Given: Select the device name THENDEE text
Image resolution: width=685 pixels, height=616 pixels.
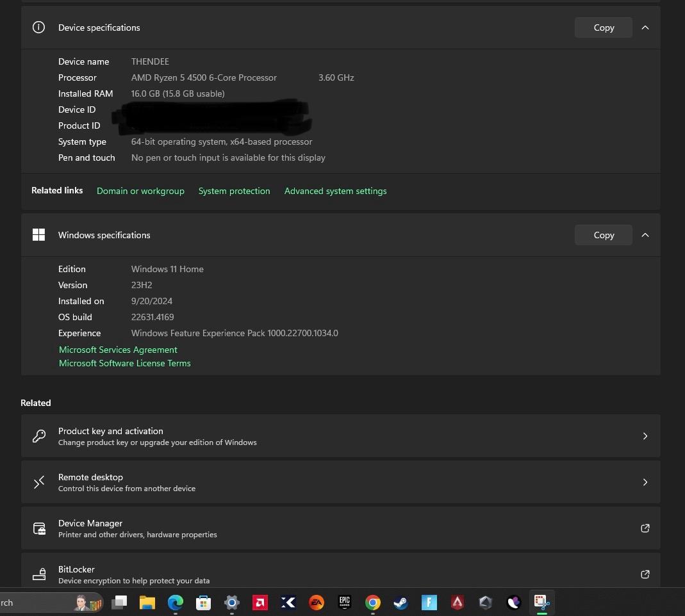Looking at the screenshot, I should point(150,61).
